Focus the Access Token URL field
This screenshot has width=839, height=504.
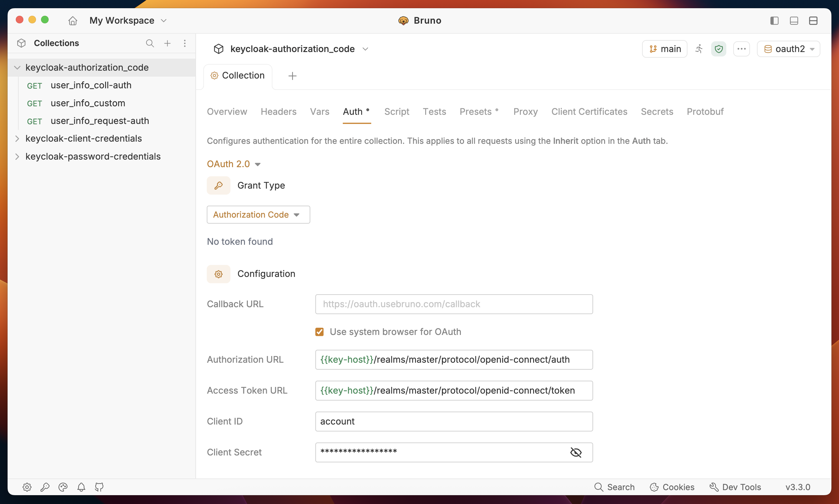click(454, 390)
